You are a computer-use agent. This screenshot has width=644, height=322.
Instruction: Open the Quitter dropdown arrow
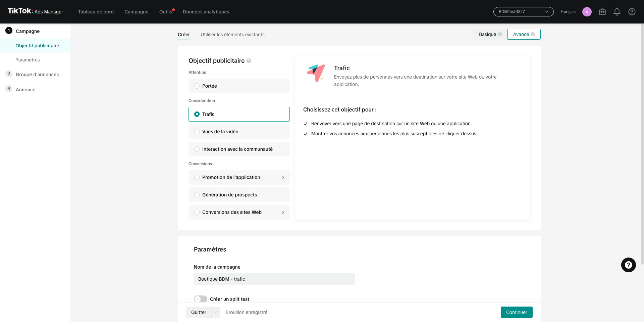(x=216, y=312)
